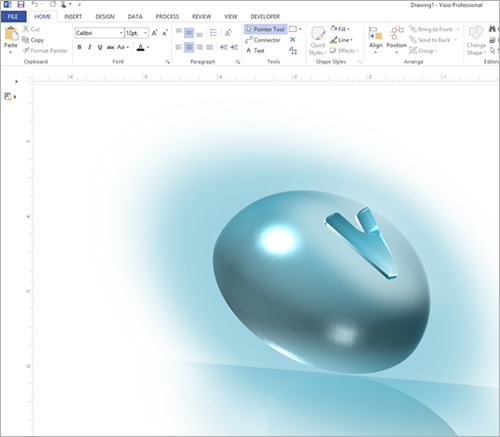Open Quick Styles gallery
This screenshot has width=500, height=437.
pos(318,42)
